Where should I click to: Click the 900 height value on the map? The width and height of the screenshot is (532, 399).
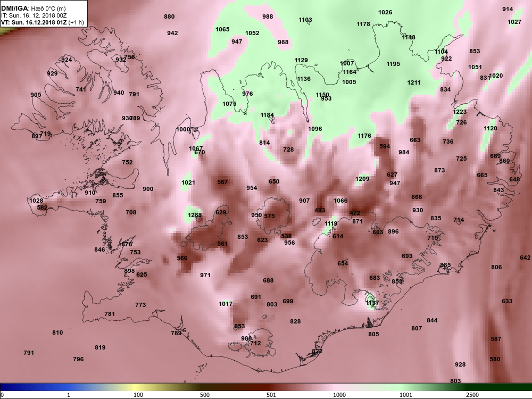148,189
